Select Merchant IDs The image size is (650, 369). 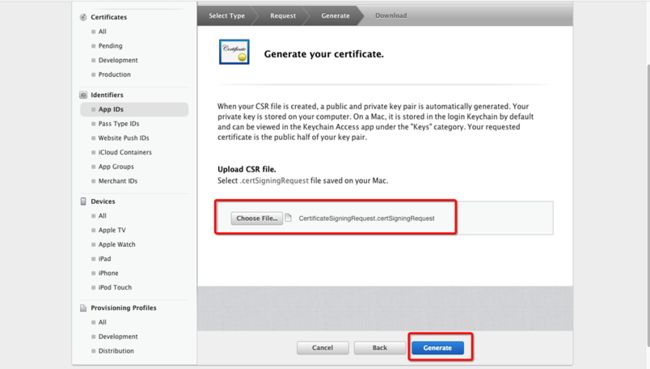pyautogui.click(x=118, y=181)
